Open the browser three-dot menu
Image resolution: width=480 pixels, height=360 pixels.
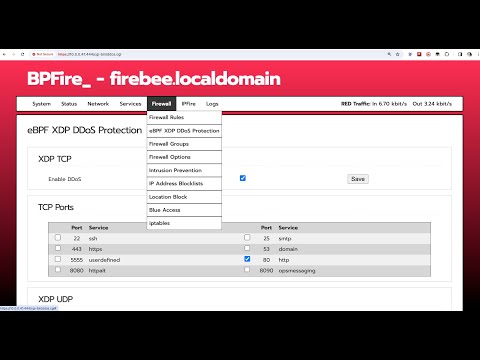478,54
